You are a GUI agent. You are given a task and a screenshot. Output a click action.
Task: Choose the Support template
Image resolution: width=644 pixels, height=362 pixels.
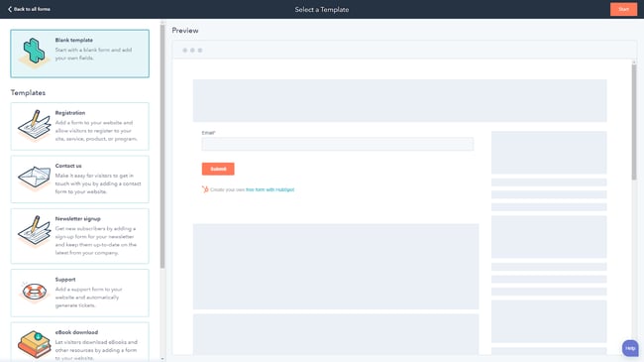coord(79,293)
